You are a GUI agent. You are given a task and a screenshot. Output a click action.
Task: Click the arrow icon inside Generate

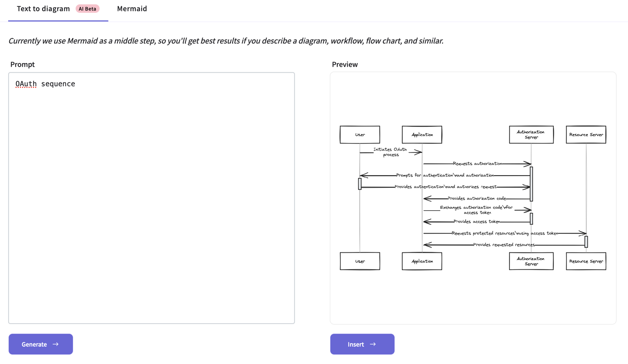click(56, 344)
